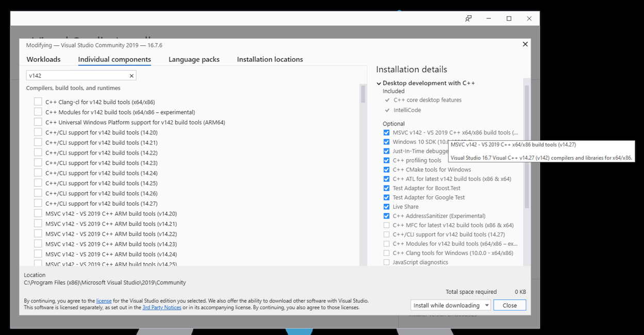The width and height of the screenshot is (644, 335).
Task: Disable the Live Share optional component
Action: [387, 207]
